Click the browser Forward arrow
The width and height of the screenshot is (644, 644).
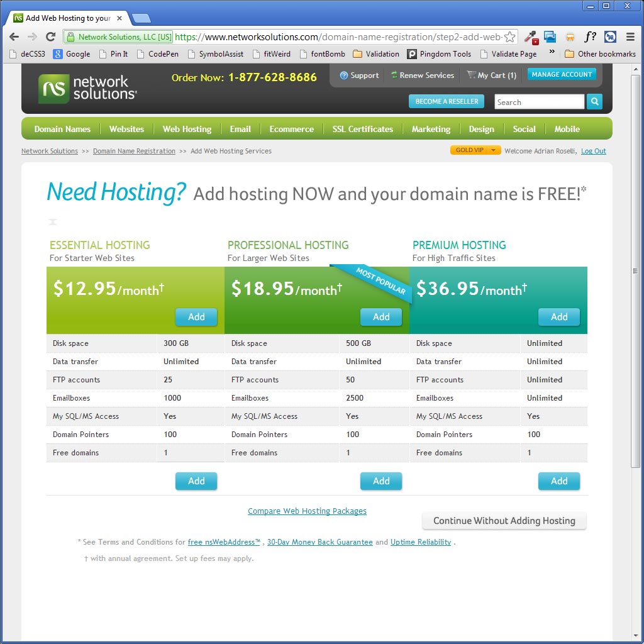click(x=32, y=37)
